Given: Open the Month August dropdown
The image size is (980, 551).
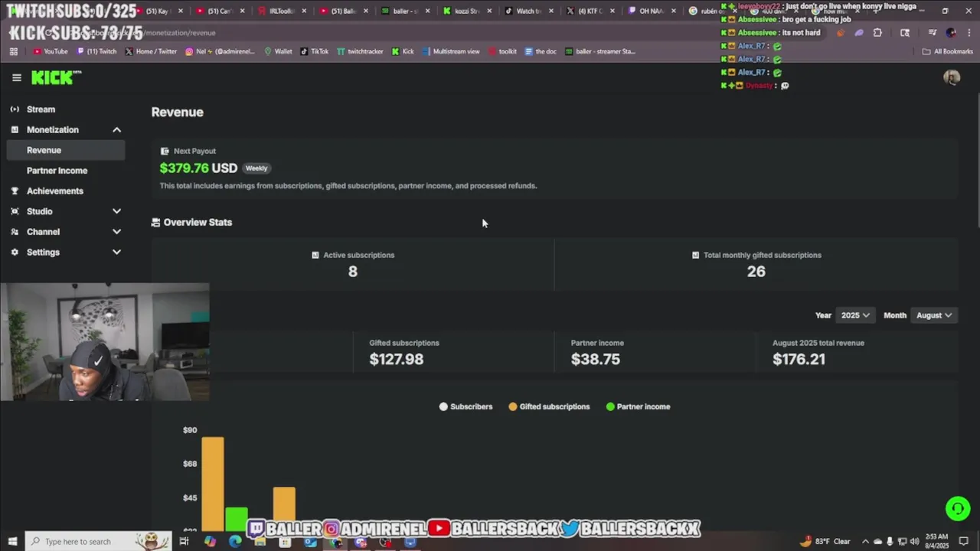Looking at the screenshot, I should click(x=934, y=315).
